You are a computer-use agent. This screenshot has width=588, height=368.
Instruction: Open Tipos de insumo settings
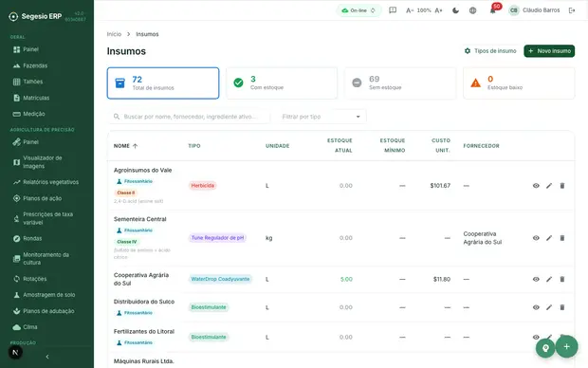point(490,51)
